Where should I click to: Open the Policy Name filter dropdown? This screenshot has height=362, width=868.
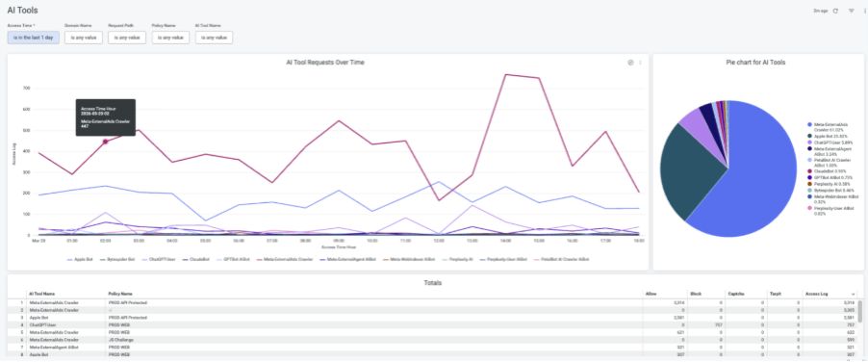(x=170, y=38)
